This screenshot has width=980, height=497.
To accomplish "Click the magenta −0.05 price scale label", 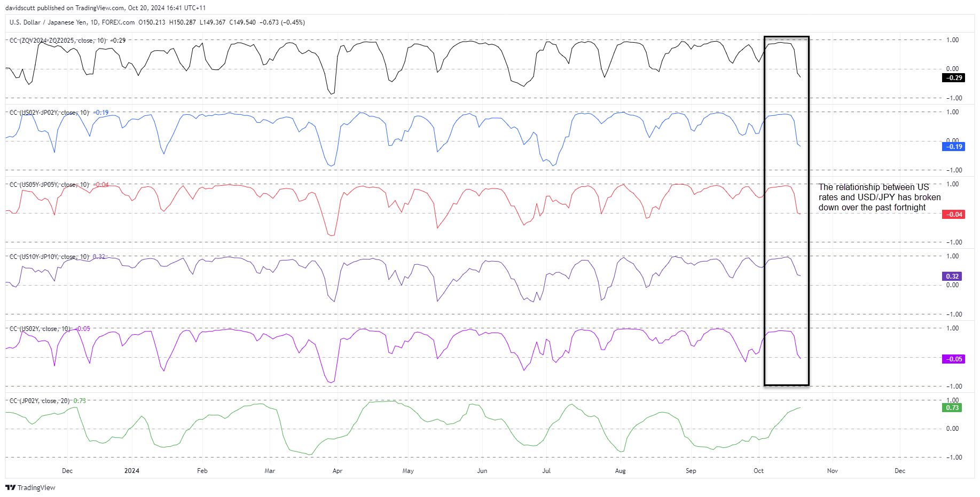I will coord(953,359).
